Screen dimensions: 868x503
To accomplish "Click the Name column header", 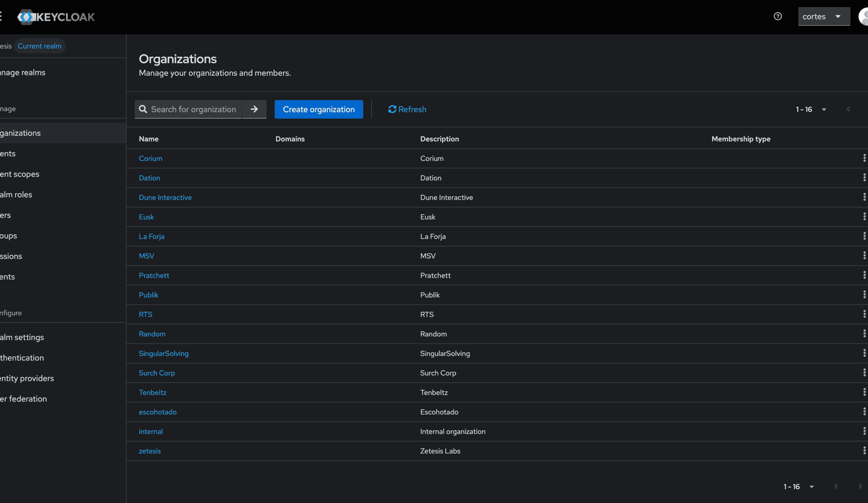I will coord(149,139).
